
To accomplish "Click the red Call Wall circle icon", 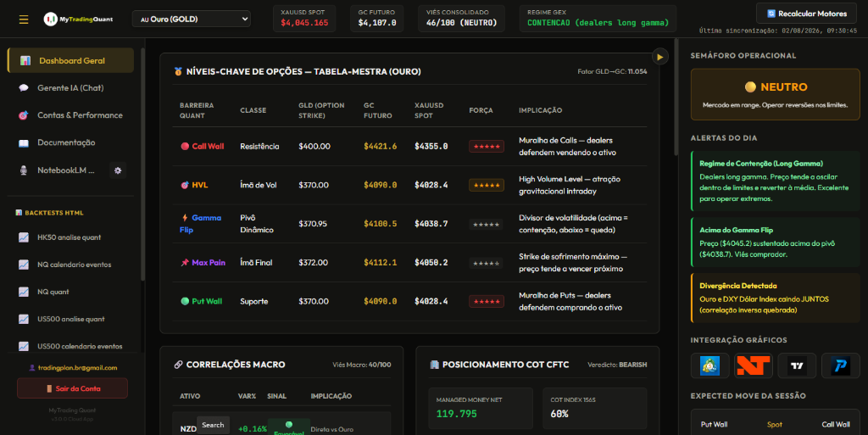I will tap(185, 146).
